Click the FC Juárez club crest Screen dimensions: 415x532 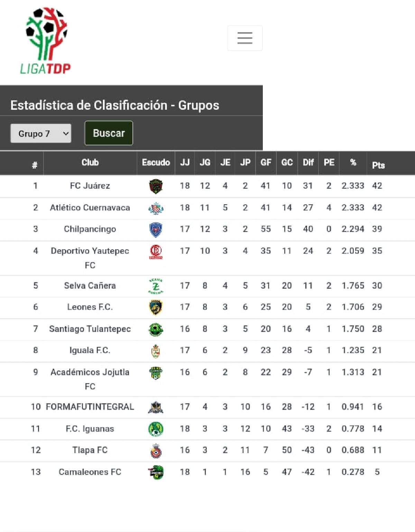click(x=156, y=186)
